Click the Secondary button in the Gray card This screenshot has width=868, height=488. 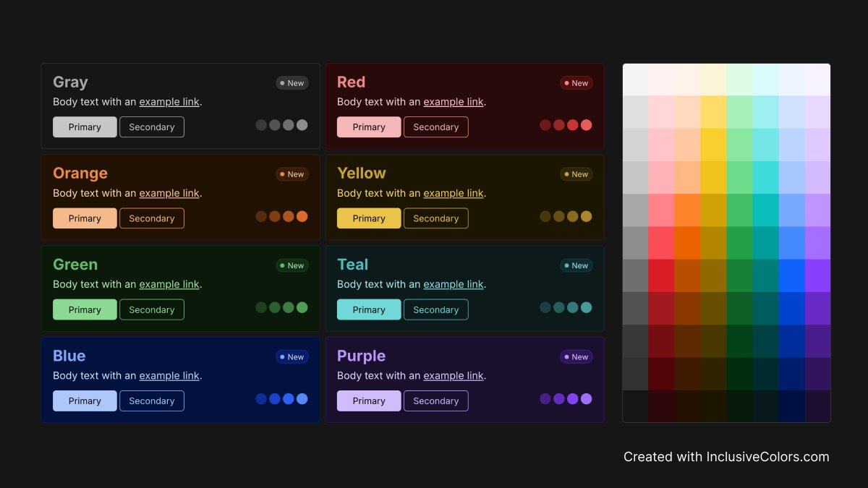click(152, 127)
